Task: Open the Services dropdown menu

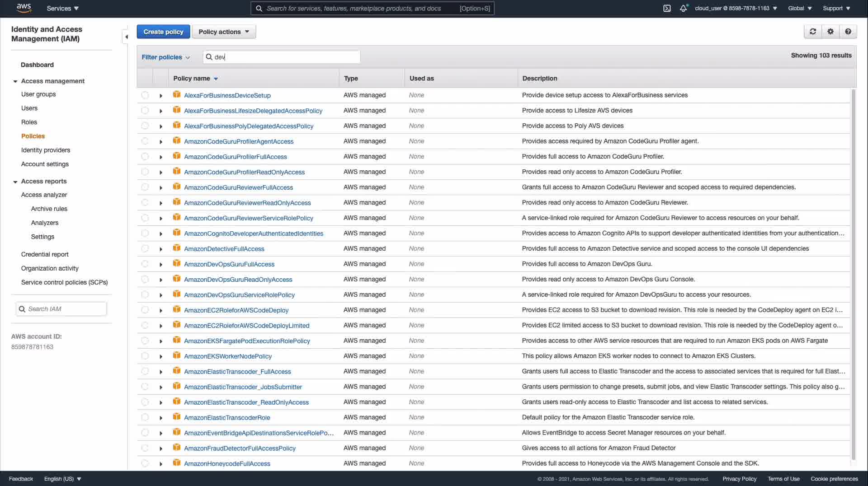Action: [63, 8]
